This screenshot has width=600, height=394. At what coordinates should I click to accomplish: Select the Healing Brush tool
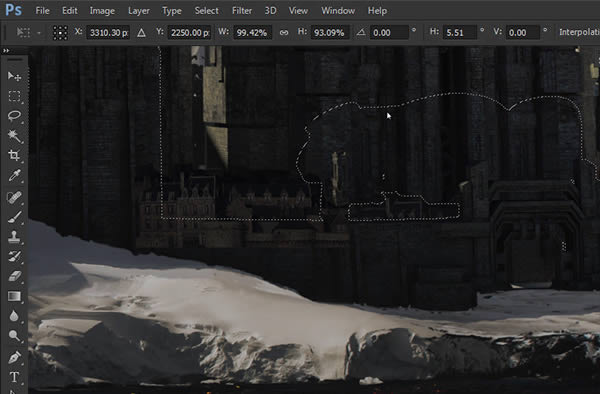(x=14, y=197)
